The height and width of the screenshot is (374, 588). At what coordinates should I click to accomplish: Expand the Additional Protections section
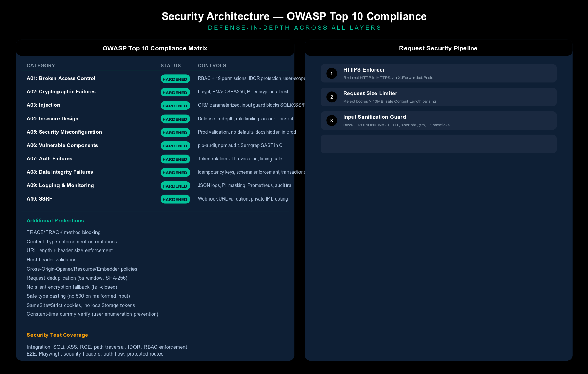(x=55, y=221)
